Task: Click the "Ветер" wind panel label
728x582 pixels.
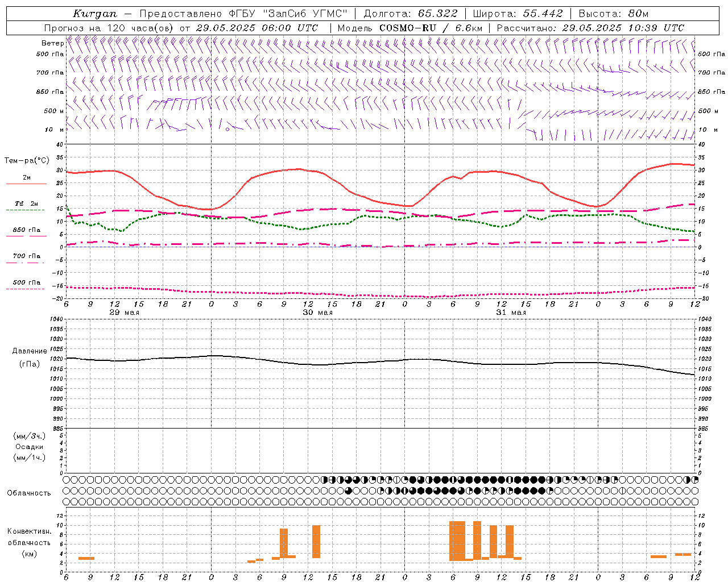Action: (x=52, y=43)
